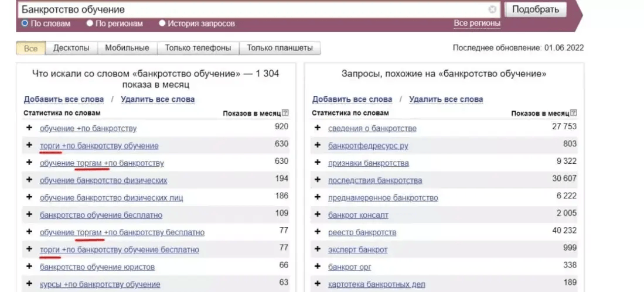Select the 'История запросов' radio option
644x292 pixels.
(x=162, y=23)
